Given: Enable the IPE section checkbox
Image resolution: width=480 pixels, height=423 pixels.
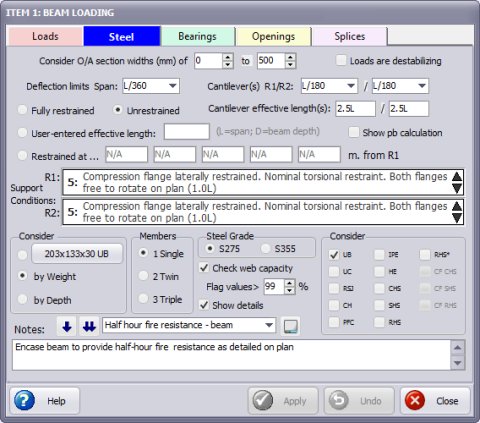Looking at the screenshot, I should [379, 255].
